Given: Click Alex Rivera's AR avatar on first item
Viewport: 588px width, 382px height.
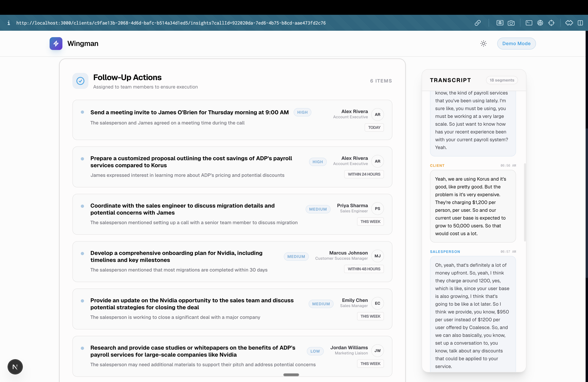Looking at the screenshot, I should 377,114.
